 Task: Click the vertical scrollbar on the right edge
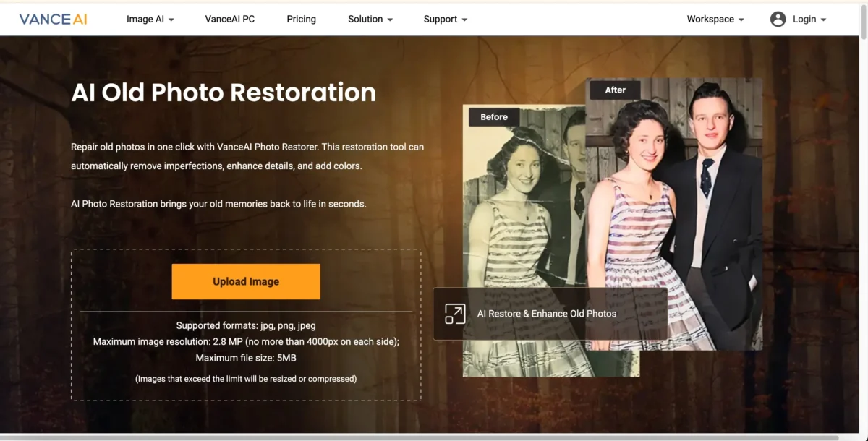864,217
